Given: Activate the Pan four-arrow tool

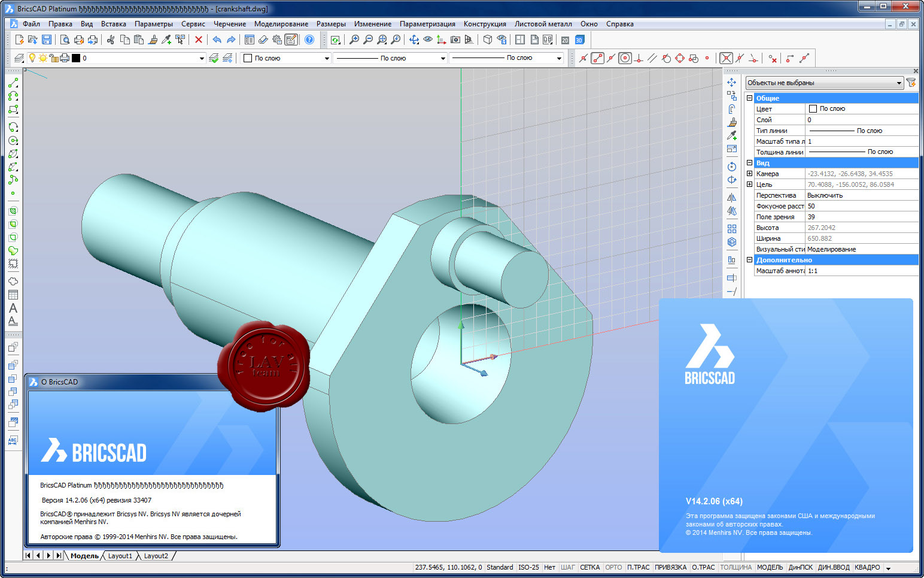Looking at the screenshot, I should tap(414, 40).
